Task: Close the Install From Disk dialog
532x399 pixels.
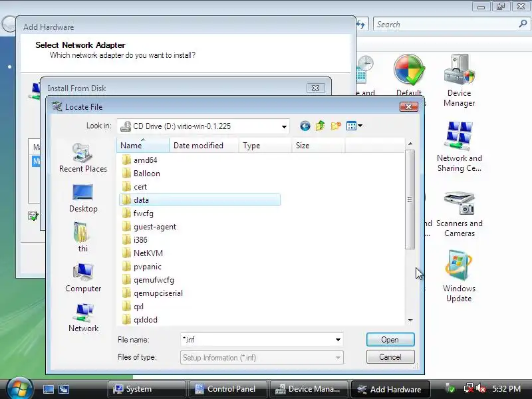Action: pos(315,88)
